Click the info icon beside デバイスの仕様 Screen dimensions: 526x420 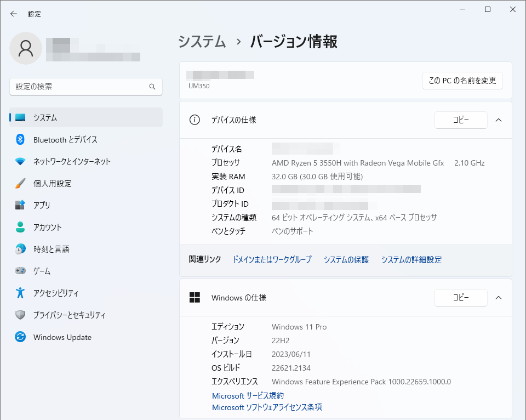[x=195, y=120]
